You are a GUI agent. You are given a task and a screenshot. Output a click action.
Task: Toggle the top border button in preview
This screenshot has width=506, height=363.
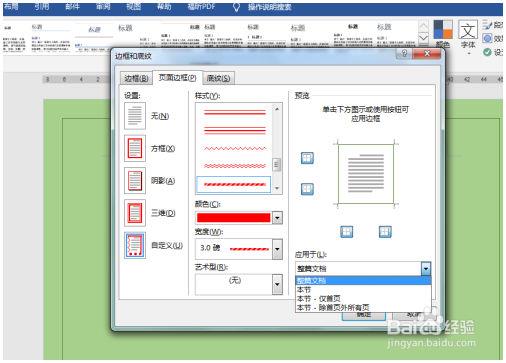(307, 158)
